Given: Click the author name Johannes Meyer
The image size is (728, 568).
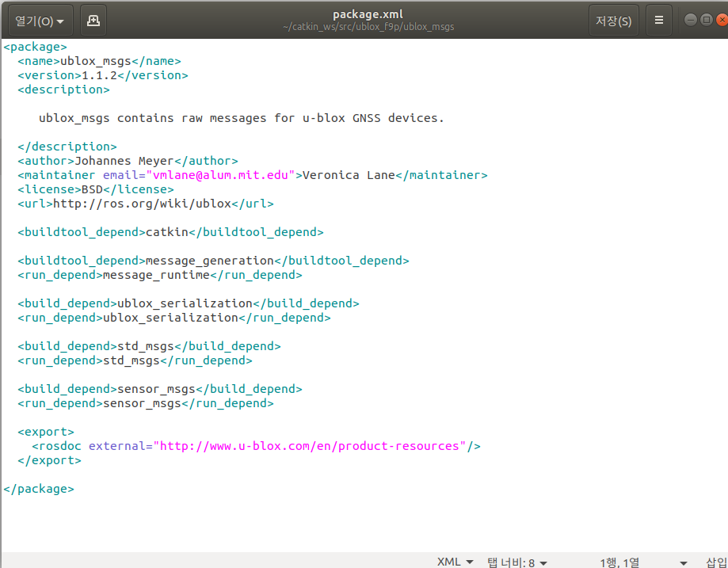Looking at the screenshot, I should (124, 161).
